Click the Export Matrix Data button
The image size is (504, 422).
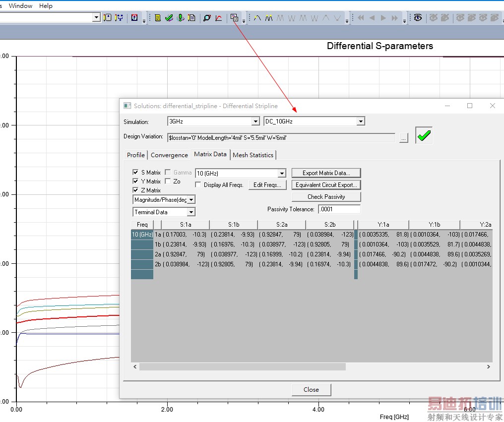pos(326,173)
